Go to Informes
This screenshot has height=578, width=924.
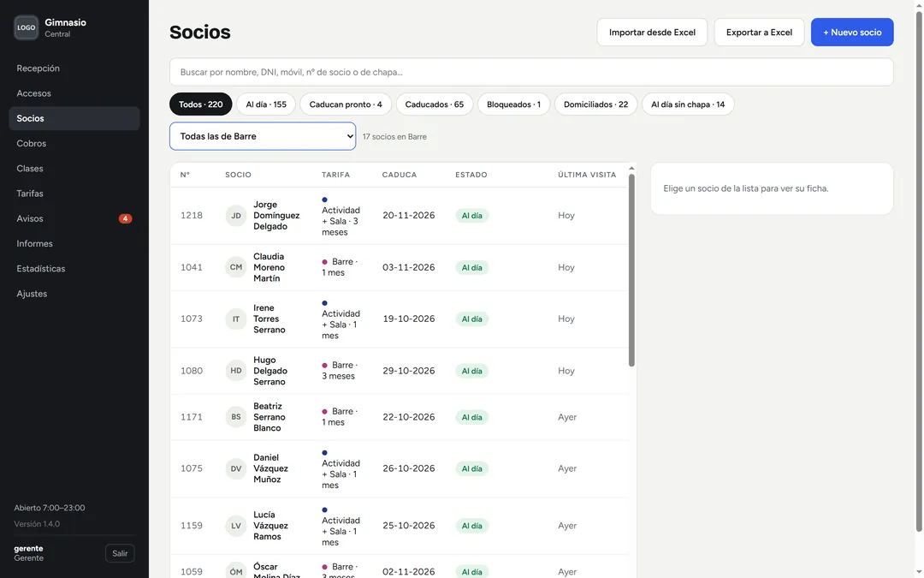pyautogui.click(x=74, y=243)
